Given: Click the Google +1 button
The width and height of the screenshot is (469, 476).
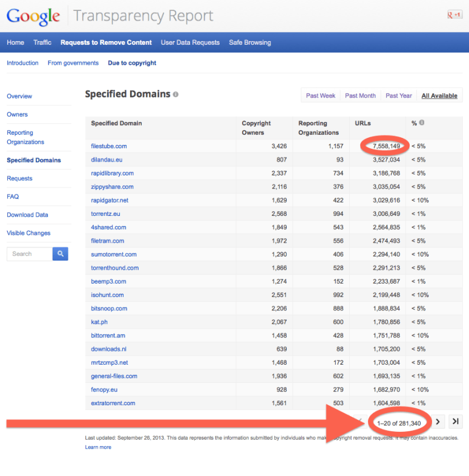Looking at the screenshot, I should point(454,15).
